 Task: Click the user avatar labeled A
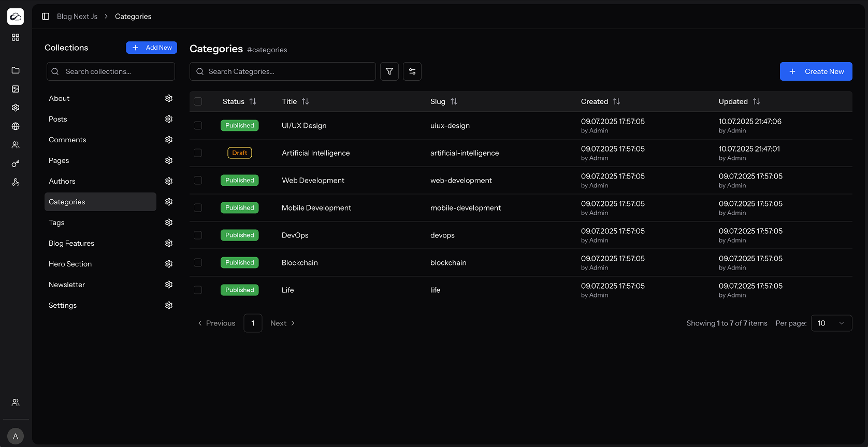(16, 436)
